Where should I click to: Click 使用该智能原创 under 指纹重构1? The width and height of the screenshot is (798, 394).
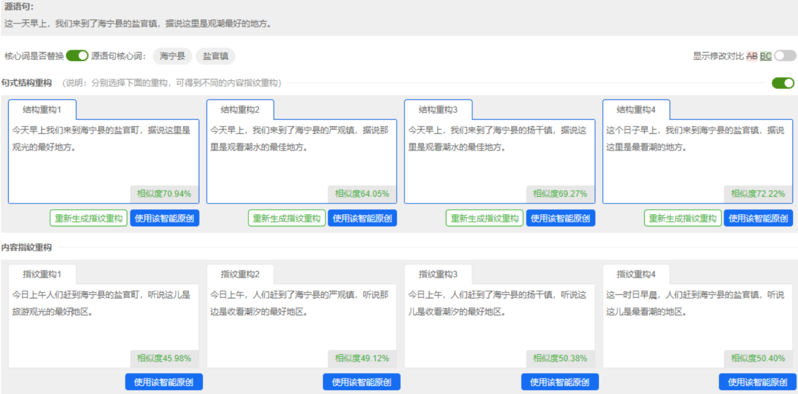click(x=164, y=382)
